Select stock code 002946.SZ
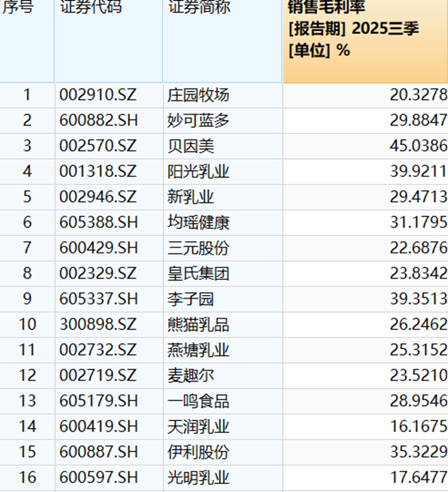Viewport: 448px width, 492px height. pos(98,197)
